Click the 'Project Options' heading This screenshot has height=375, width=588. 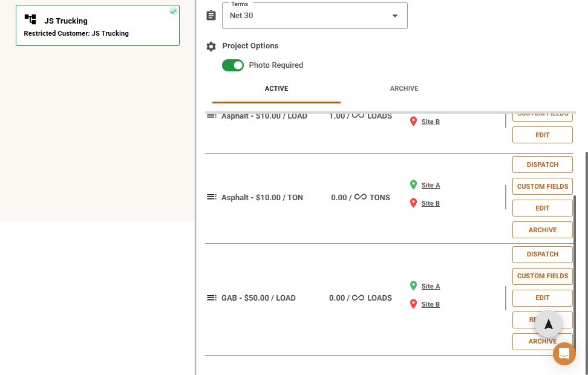coord(250,46)
